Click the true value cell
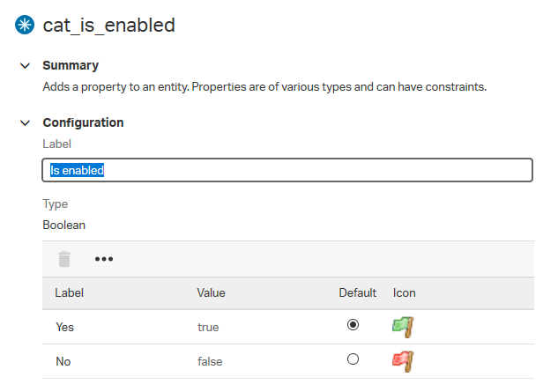543x392 pixels. click(208, 327)
